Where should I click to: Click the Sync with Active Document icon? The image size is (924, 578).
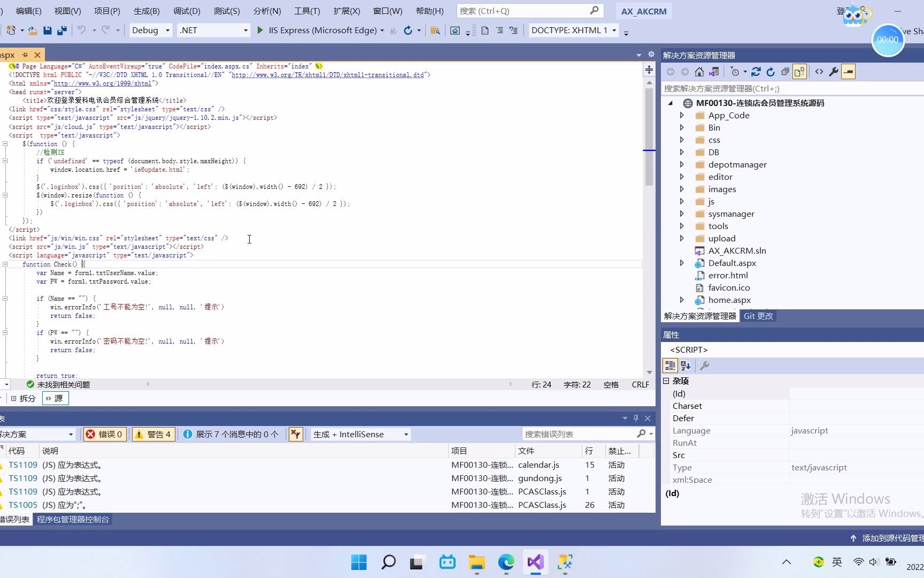756,72
